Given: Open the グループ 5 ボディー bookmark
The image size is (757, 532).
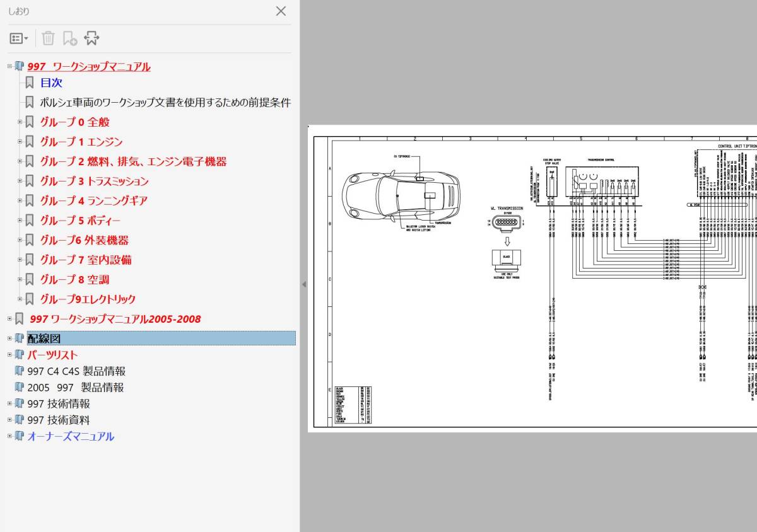Looking at the screenshot, I should [x=80, y=221].
